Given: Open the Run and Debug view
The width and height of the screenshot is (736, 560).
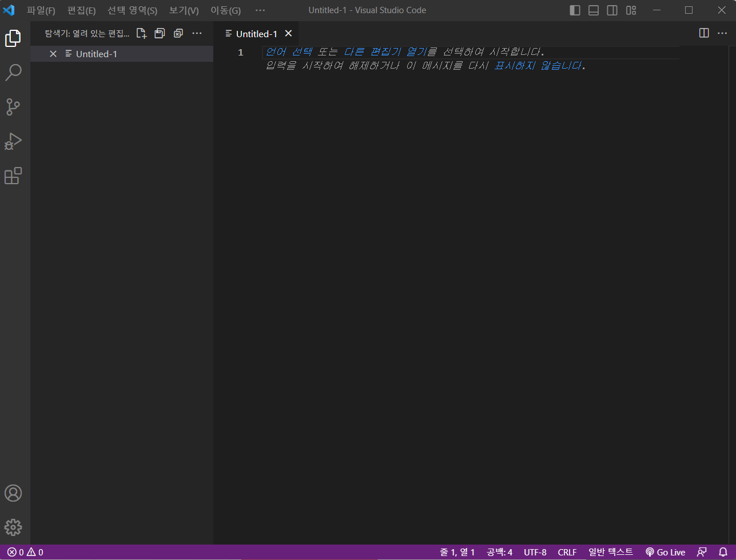Looking at the screenshot, I should (x=13, y=141).
